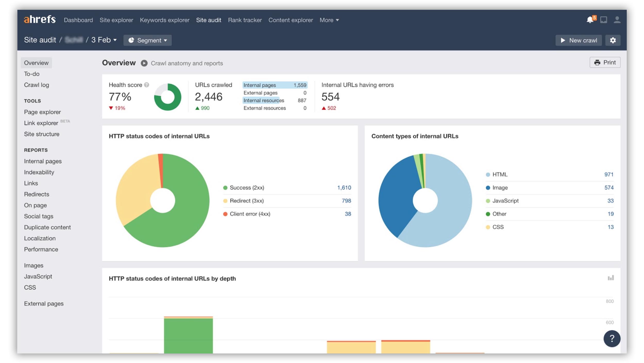Viewport: 644px width, 363px height.
Task: Open Performance report
Action: (x=41, y=249)
